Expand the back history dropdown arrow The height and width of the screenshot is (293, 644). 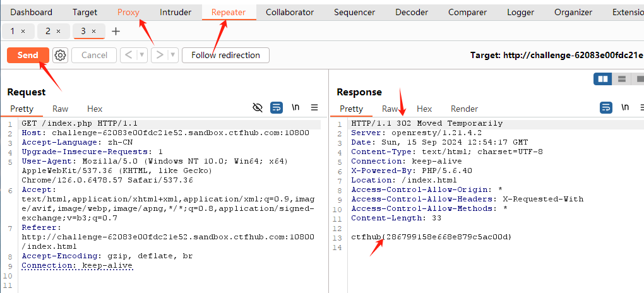click(x=142, y=55)
